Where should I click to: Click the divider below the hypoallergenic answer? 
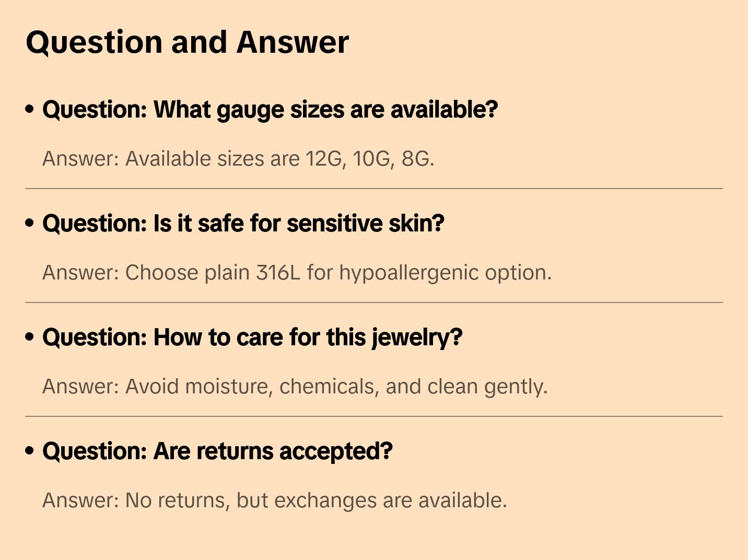[374, 302]
